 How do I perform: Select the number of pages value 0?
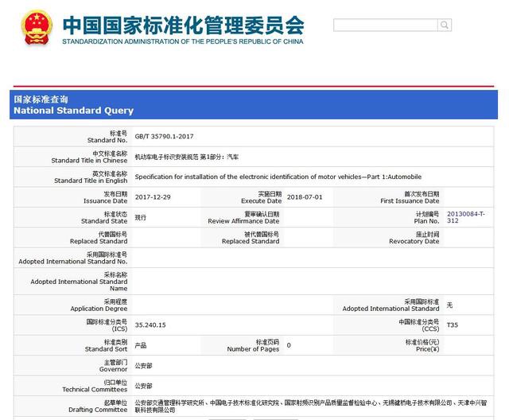(x=289, y=345)
